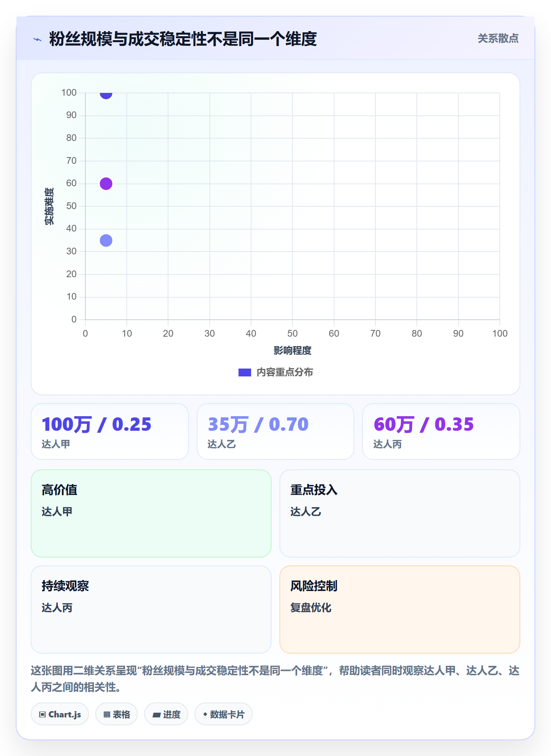551x756 pixels.
Task: Click the 表格 tag chip
Action: point(116,714)
